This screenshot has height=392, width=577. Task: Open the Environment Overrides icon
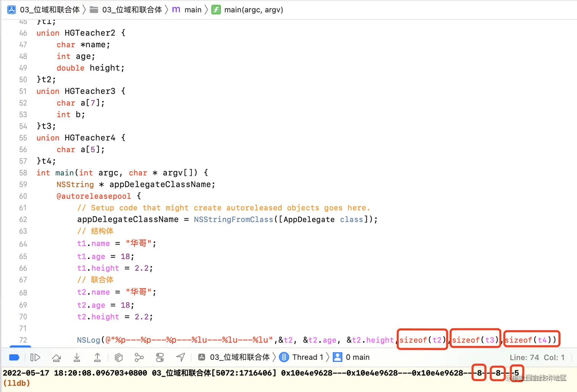[160, 357]
